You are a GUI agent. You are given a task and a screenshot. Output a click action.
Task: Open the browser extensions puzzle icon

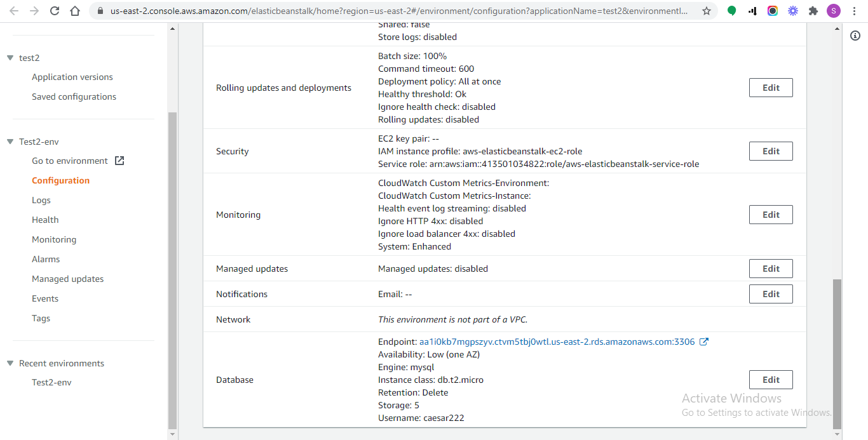pos(813,10)
